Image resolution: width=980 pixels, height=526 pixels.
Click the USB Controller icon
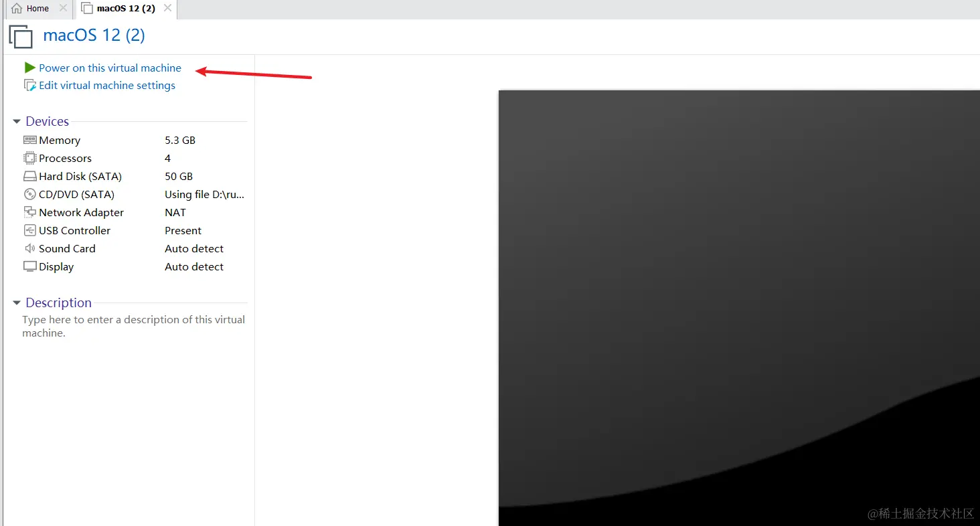[29, 230]
